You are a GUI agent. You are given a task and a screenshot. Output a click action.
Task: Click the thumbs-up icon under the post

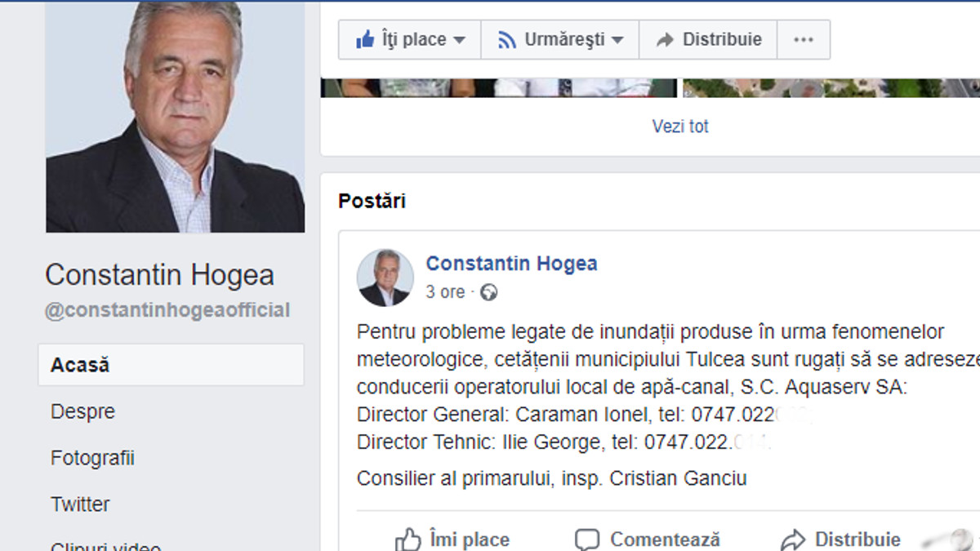point(408,540)
